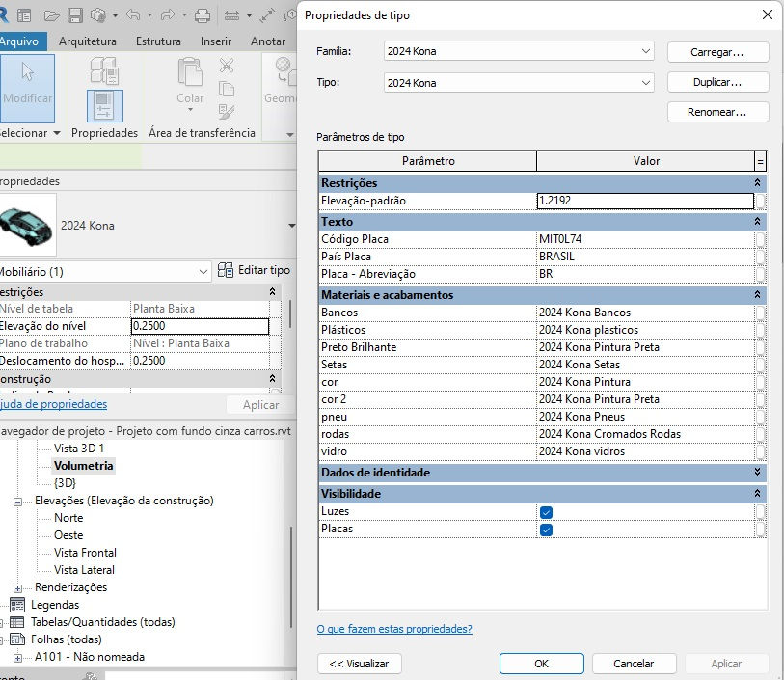Click the Properties palette vertical scrollbar
Viewport: 784px width, 680px height.
(290, 314)
